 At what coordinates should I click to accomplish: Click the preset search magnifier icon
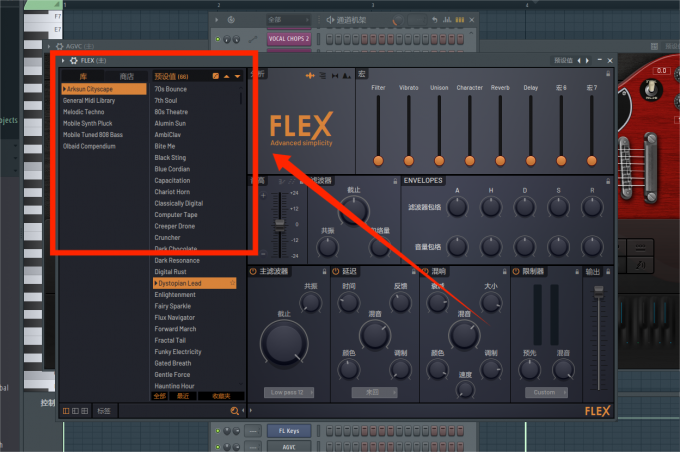click(x=235, y=411)
